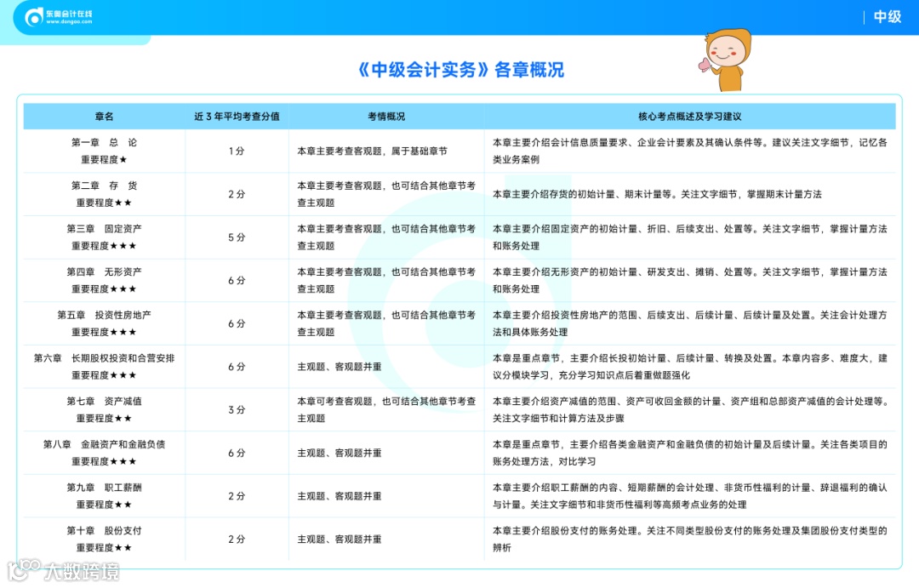Click the 无形资产 study advice description
The width and height of the screenshot is (919, 588).
coord(690,280)
